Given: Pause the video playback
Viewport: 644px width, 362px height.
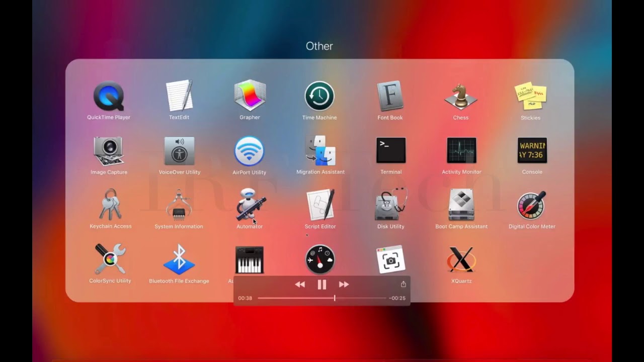Looking at the screenshot, I should point(322,285).
